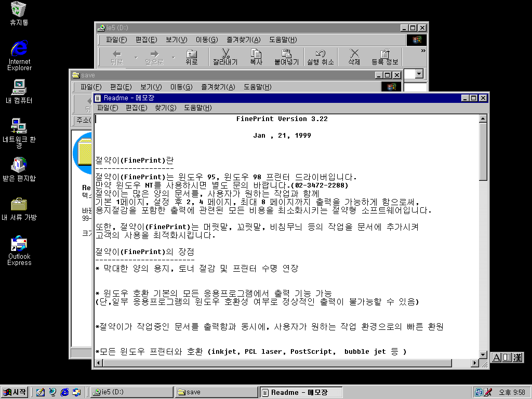Open the Recycle Bin desktop icon
Screen dimensions: 532x399
(x=19, y=14)
